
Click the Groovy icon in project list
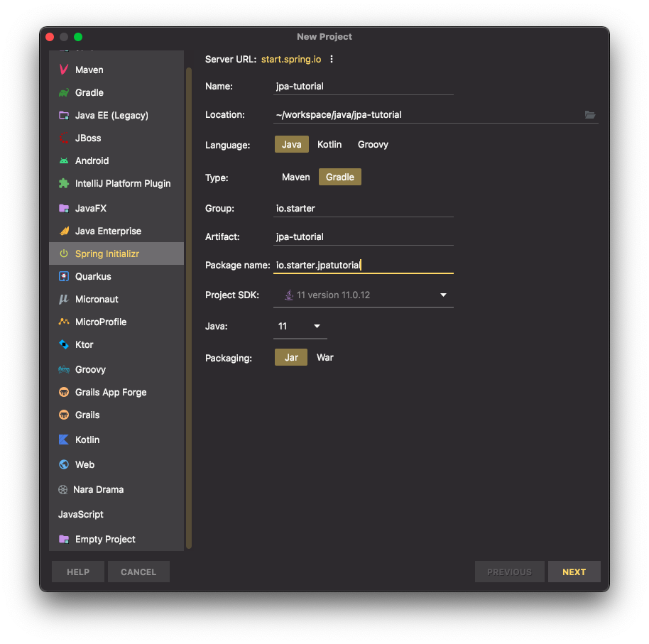(x=64, y=369)
